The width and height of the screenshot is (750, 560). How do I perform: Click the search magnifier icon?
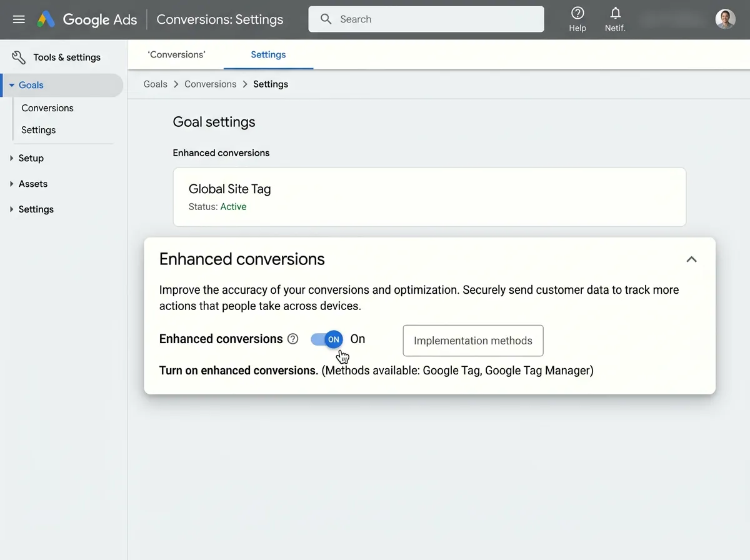(x=326, y=19)
